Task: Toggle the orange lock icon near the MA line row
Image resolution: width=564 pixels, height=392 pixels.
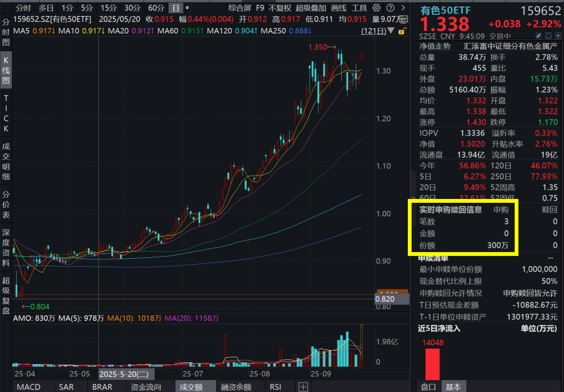Action: (401, 31)
